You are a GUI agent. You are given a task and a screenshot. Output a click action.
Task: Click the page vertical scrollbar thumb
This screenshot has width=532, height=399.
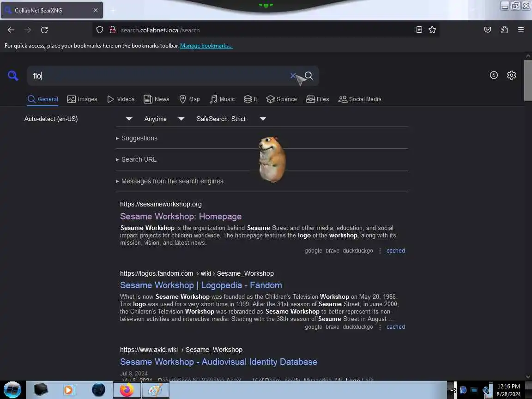click(527, 80)
